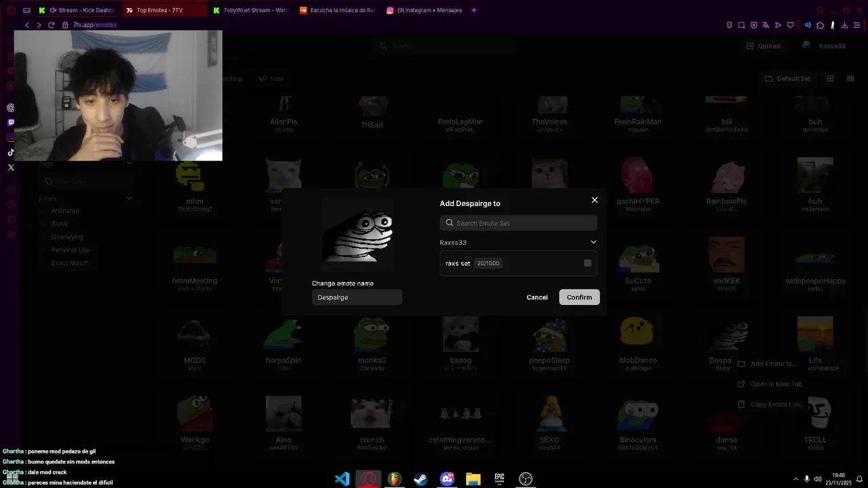The height and width of the screenshot is (488, 868).
Task: Open Visual Studio Code from taskbar
Action: pos(342,479)
